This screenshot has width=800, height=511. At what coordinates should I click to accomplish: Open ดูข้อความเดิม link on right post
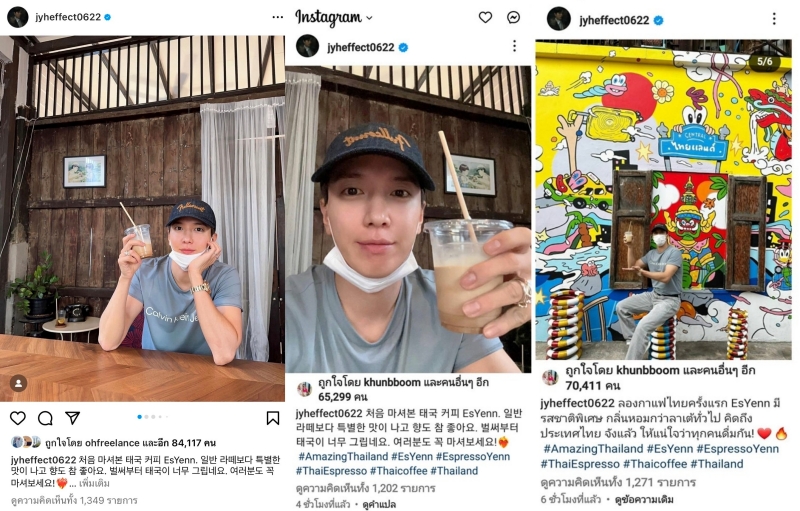(x=644, y=499)
